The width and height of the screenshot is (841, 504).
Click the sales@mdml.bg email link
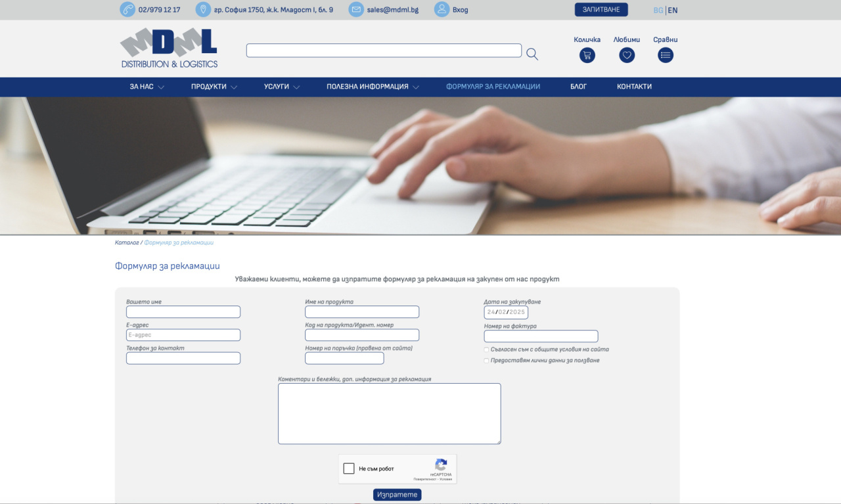[x=392, y=10]
